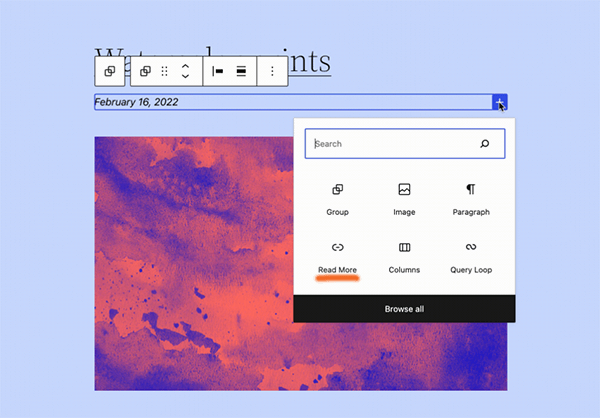Open the justify items left control
Viewport: 600px width, 418px height.
(x=218, y=71)
